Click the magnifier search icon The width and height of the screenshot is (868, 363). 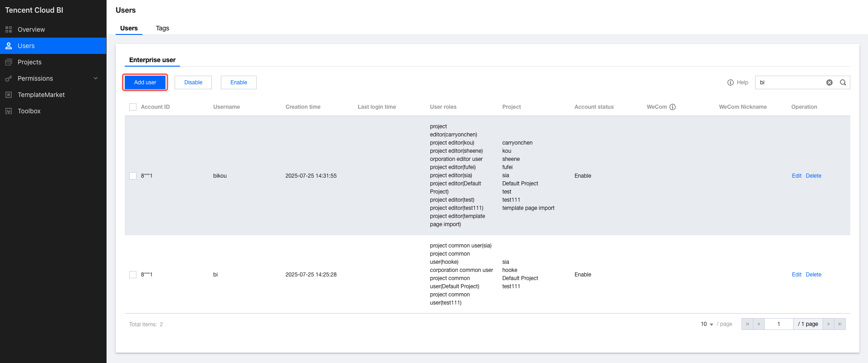coord(843,82)
